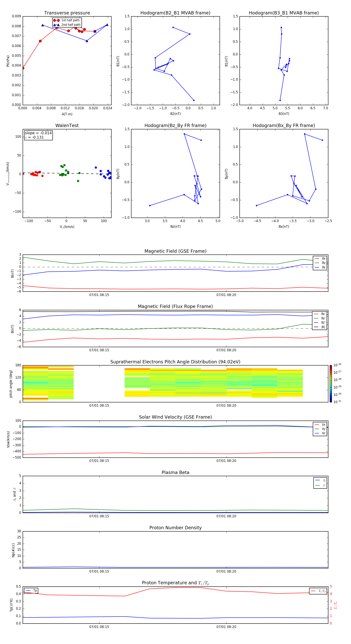Select the 'Bx' legend entry in GSE panel
Viewport: 351px width, 644px height.
320,259
